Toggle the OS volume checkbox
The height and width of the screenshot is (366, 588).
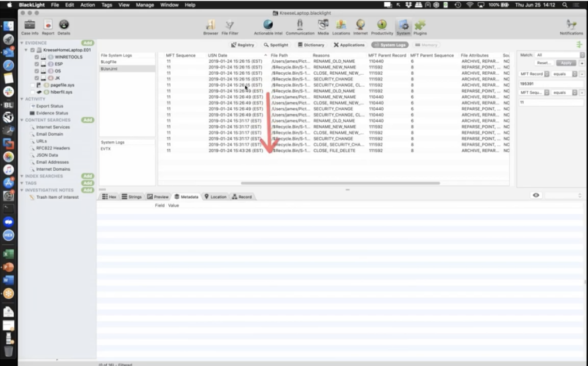point(37,71)
